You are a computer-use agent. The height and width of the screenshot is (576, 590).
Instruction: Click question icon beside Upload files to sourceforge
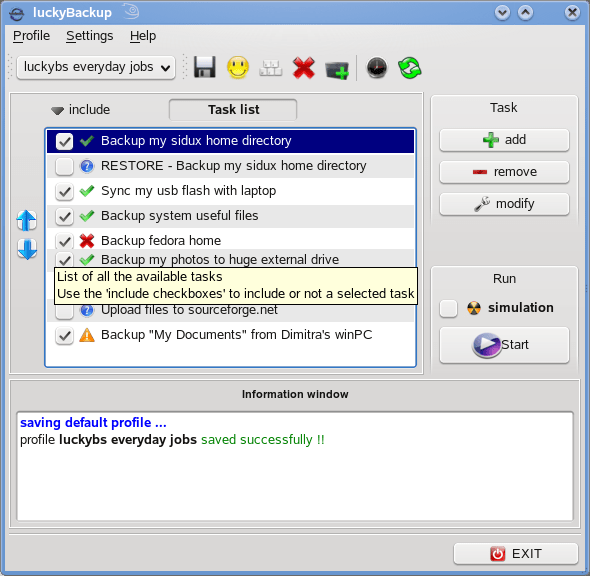[x=87, y=310]
